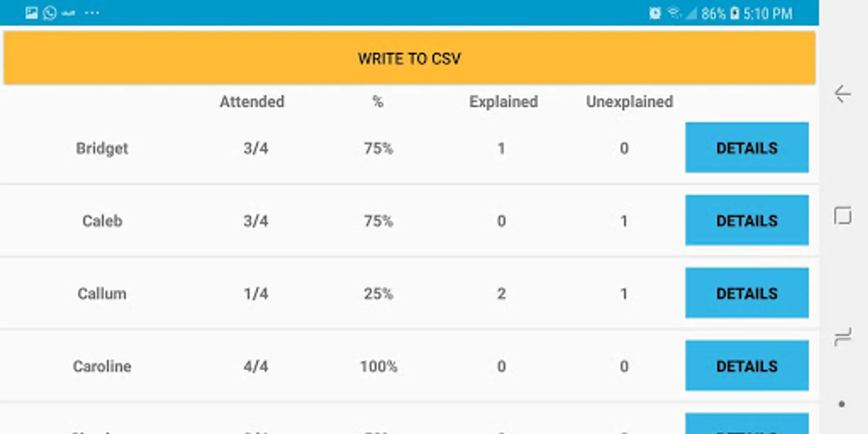The width and height of the screenshot is (868, 434).
Task: Tap the Wi-Fi status icon
Action: click(x=674, y=13)
